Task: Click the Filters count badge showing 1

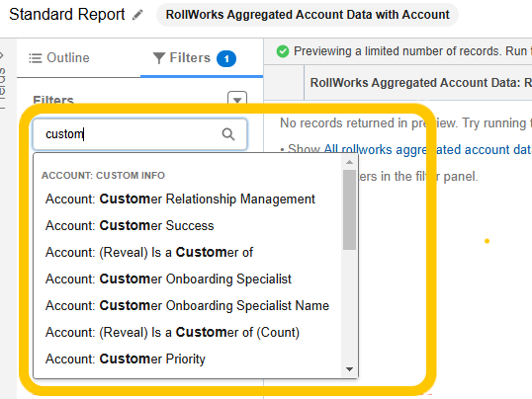Action: [x=226, y=59]
